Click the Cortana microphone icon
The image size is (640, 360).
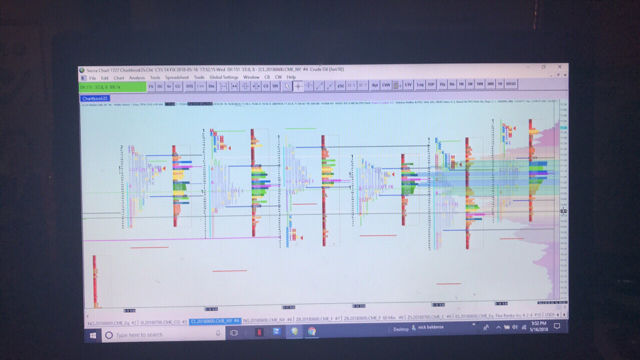point(218,333)
